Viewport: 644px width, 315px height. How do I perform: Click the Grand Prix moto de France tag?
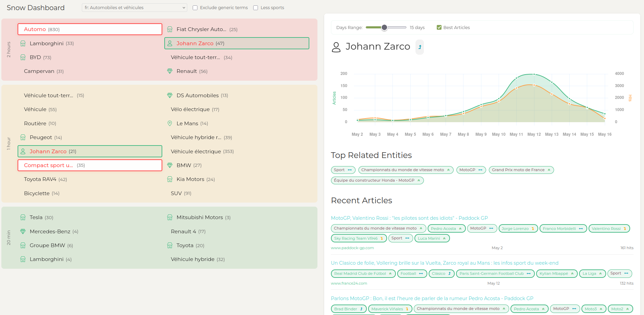click(x=521, y=170)
